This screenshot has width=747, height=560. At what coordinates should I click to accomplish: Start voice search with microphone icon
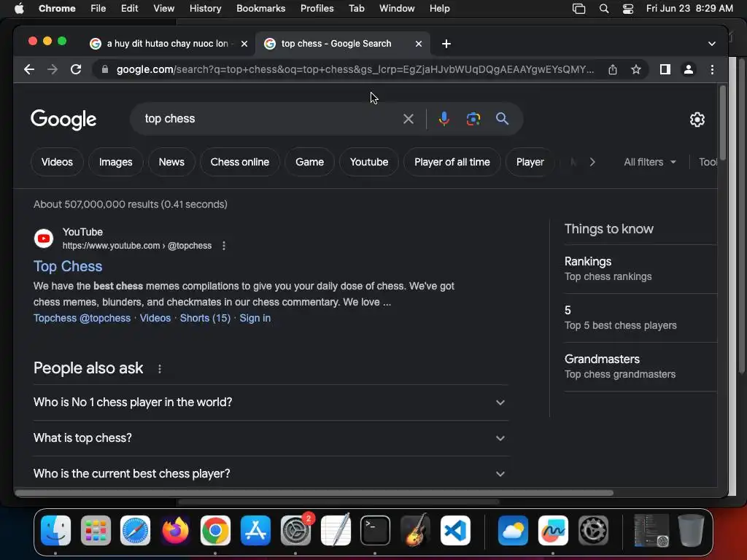[x=444, y=119]
